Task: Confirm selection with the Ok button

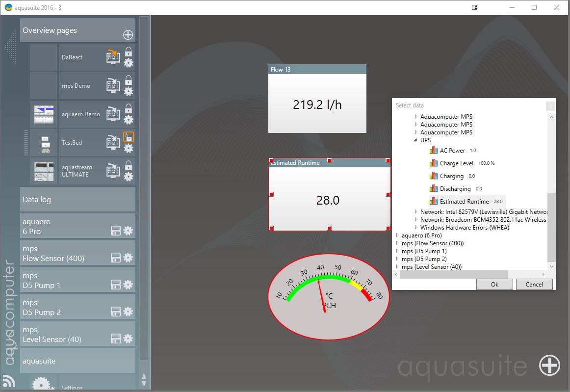Action: (x=494, y=284)
